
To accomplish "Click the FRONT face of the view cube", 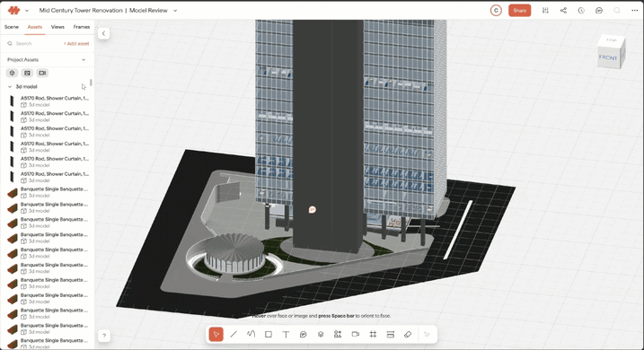I will point(608,57).
